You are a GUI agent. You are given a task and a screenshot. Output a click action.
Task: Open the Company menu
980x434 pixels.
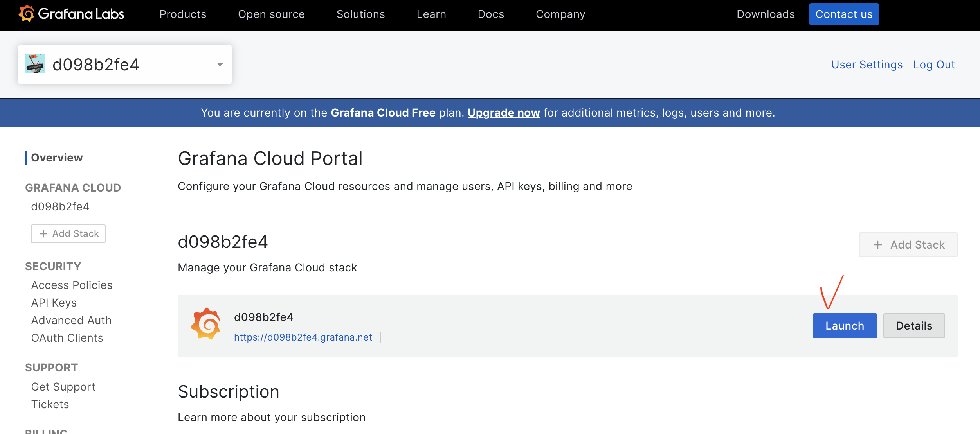coord(560,14)
